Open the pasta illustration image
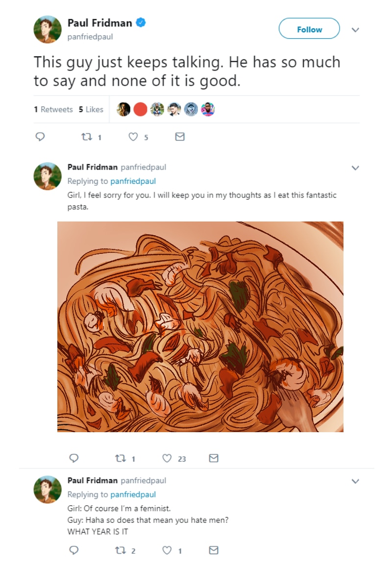Viewport: 392px width, 588px height. tap(200, 326)
